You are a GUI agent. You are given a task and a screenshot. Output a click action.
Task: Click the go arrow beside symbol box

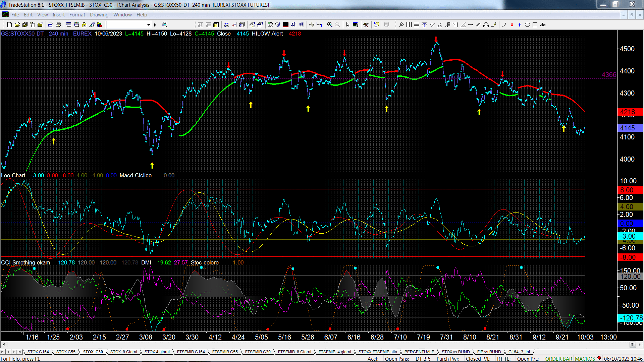(155, 24)
